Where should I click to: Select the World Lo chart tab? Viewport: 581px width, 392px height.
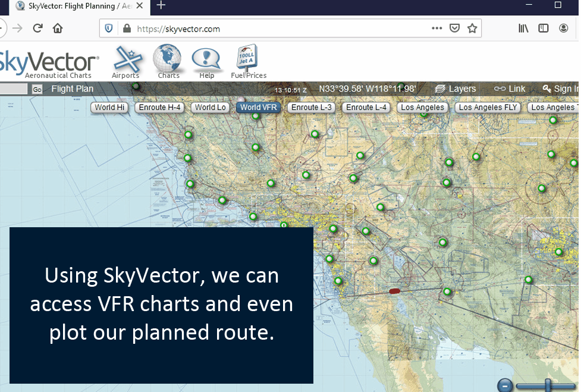[x=210, y=108]
